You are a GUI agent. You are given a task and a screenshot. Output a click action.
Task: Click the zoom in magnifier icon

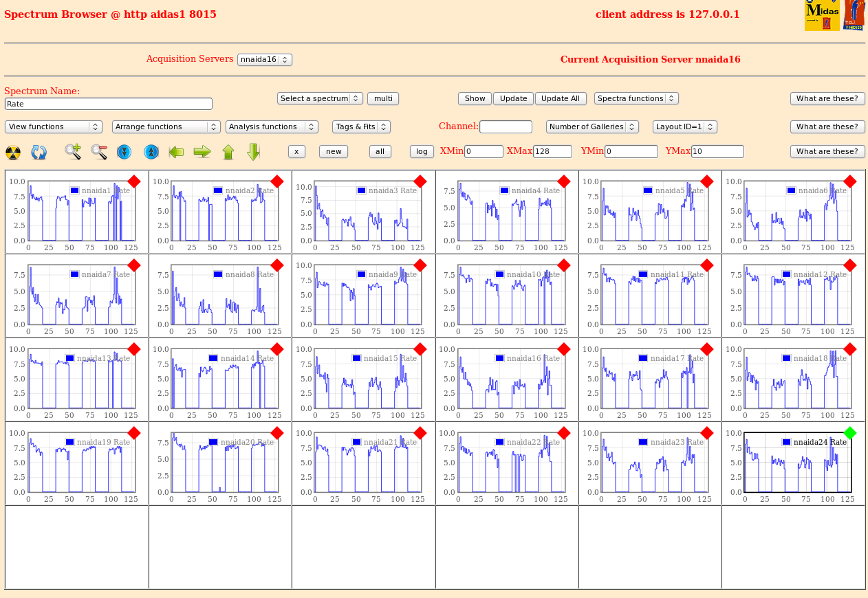(x=73, y=152)
